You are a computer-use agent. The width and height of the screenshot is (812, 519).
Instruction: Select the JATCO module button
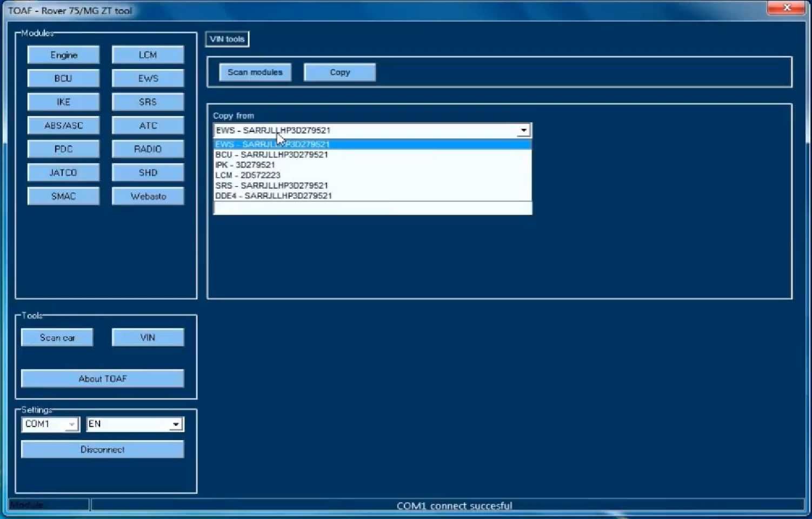pos(63,172)
